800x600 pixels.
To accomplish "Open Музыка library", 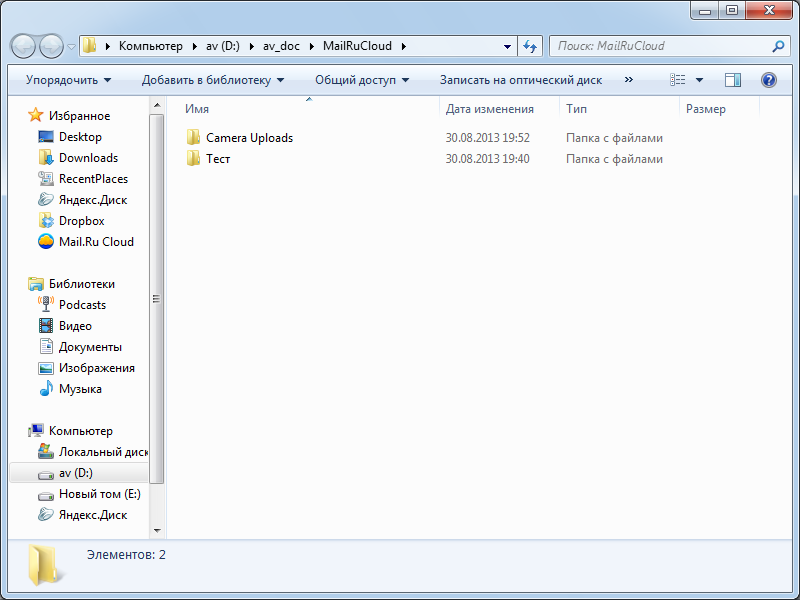I will click(x=80, y=389).
